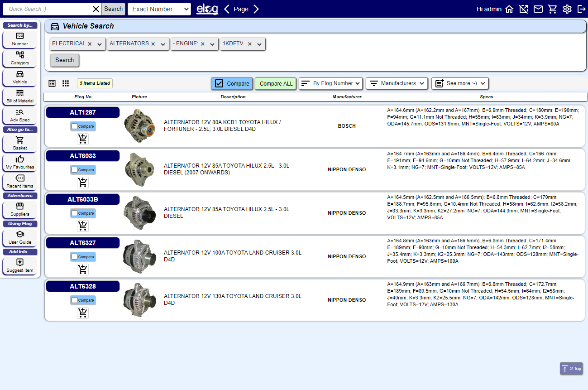Image resolution: width=588 pixels, height=390 pixels.
Task: Check Compare box for ALT6033B
Action: click(75, 213)
